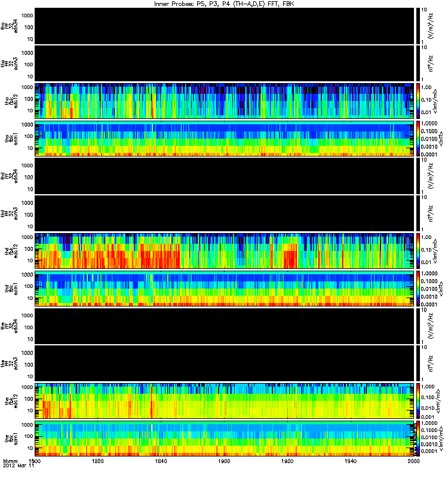Click the 2000 time axis end label
The image size is (448, 478).
(x=413, y=461)
